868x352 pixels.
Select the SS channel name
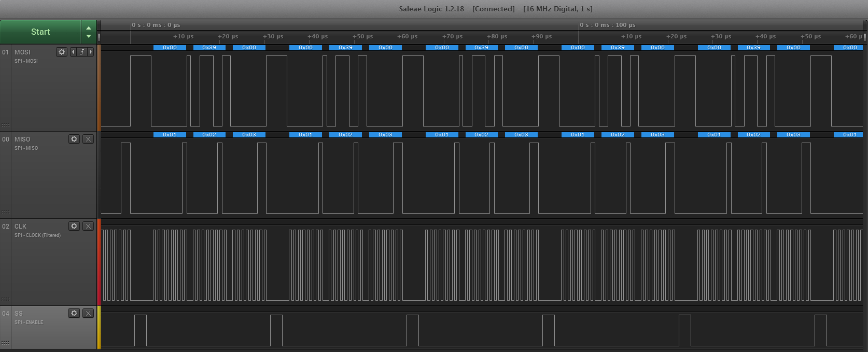[x=19, y=314]
